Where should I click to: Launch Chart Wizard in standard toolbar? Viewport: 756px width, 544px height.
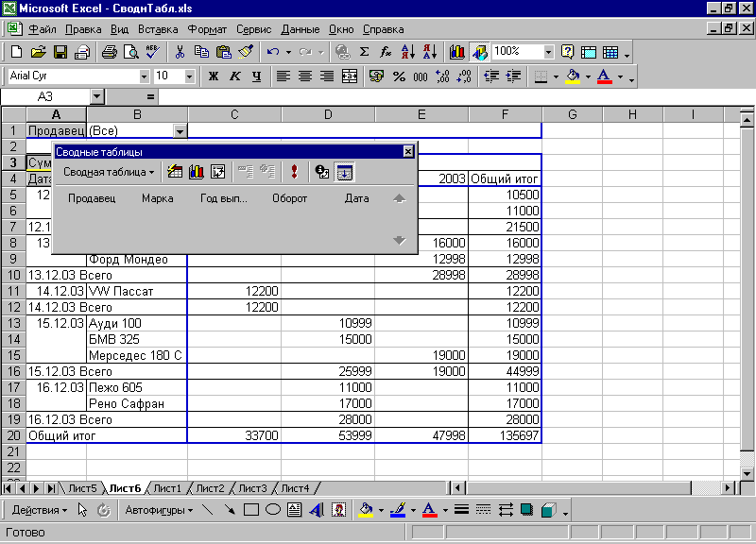pos(456,52)
